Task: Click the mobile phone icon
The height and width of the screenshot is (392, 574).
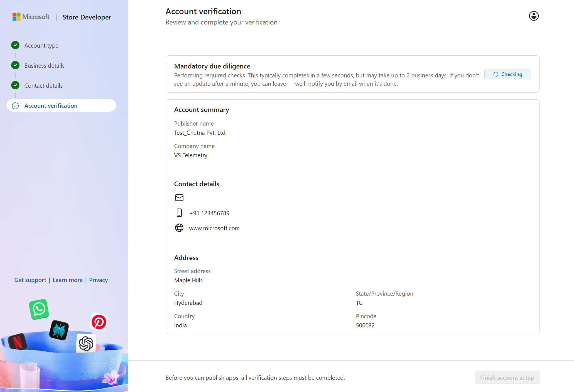Action: [179, 213]
